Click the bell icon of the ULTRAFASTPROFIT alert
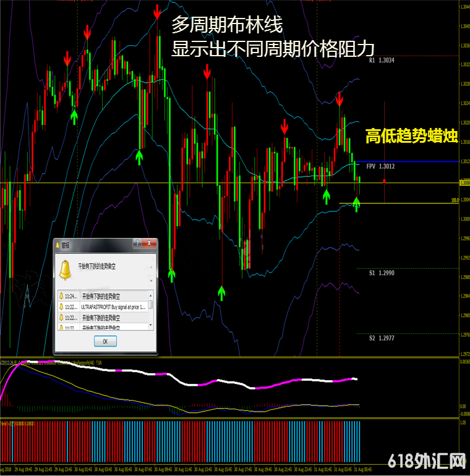Image resolution: width=470 pixels, height=476 pixels. [61, 306]
